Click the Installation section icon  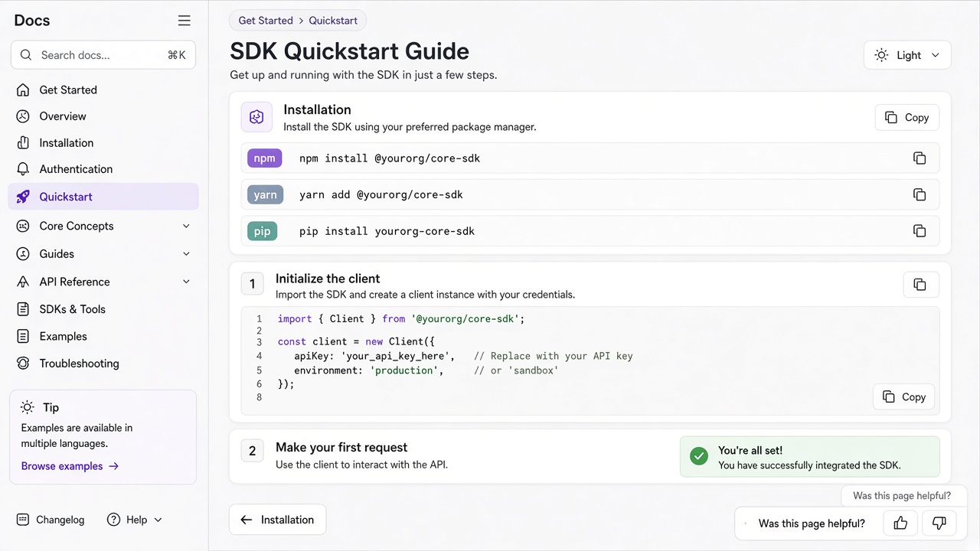coord(256,117)
